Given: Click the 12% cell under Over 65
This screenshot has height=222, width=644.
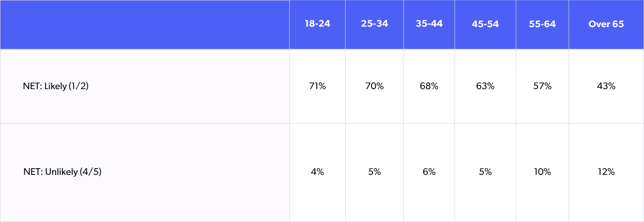Looking at the screenshot, I should (x=606, y=172).
